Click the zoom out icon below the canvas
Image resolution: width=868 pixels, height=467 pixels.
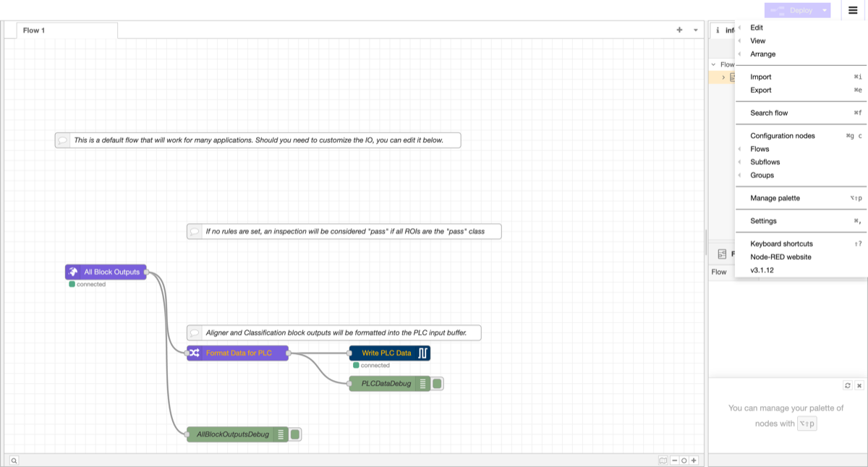(675, 460)
